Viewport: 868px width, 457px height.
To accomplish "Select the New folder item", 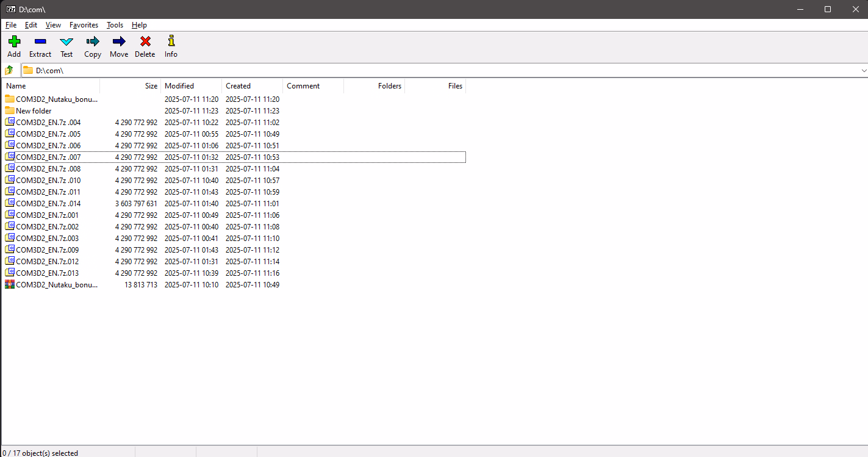I will (34, 111).
